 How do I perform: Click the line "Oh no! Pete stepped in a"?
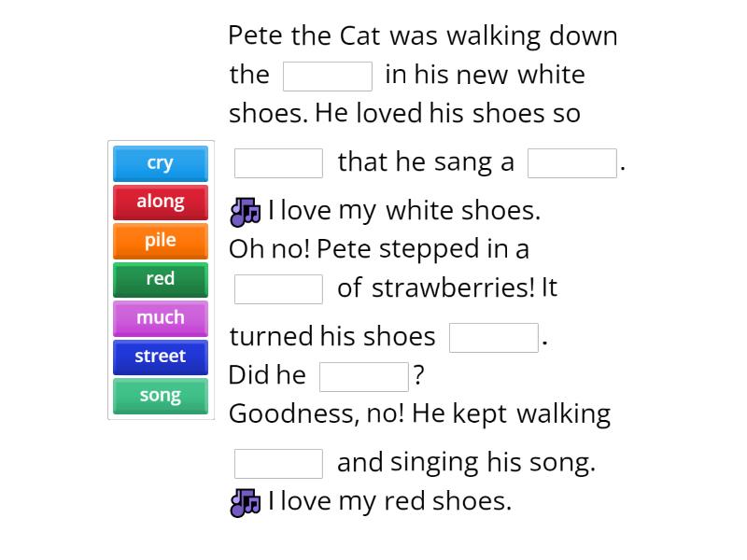click(x=379, y=249)
